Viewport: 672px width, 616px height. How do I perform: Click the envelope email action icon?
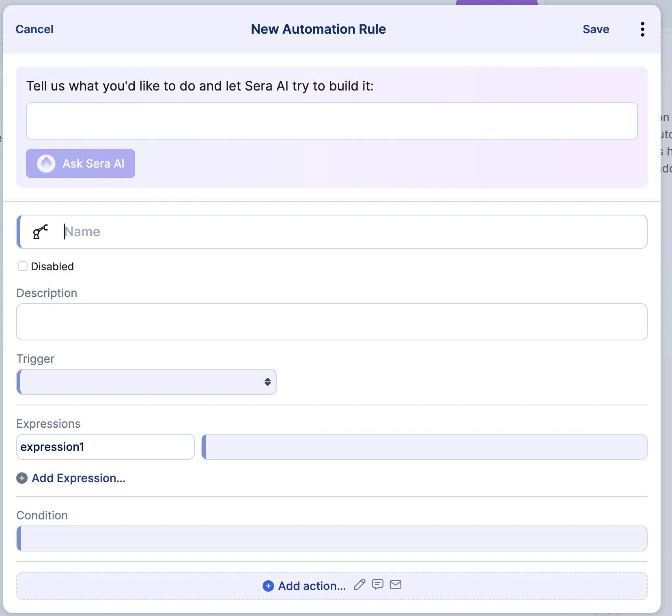point(396,585)
